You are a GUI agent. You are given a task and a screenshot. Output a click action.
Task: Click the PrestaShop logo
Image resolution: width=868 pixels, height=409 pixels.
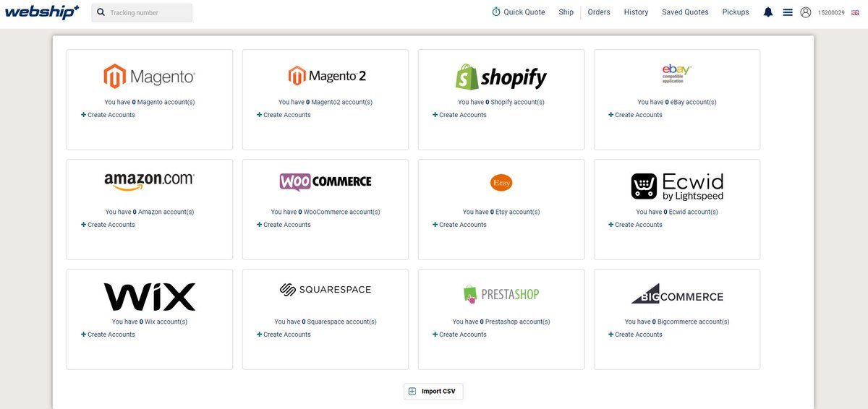pyautogui.click(x=501, y=293)
